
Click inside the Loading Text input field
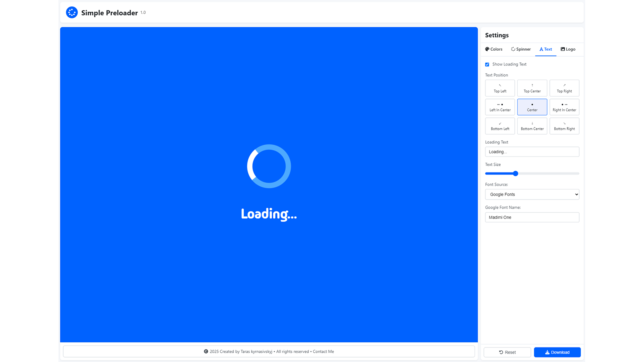click(532, 152)
